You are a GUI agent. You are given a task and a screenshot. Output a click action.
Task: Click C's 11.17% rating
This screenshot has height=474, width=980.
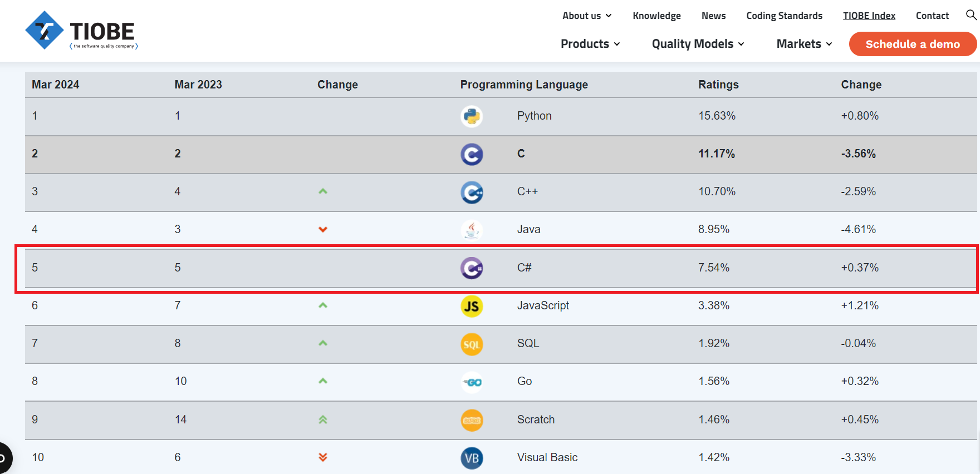tap(717, 154)
